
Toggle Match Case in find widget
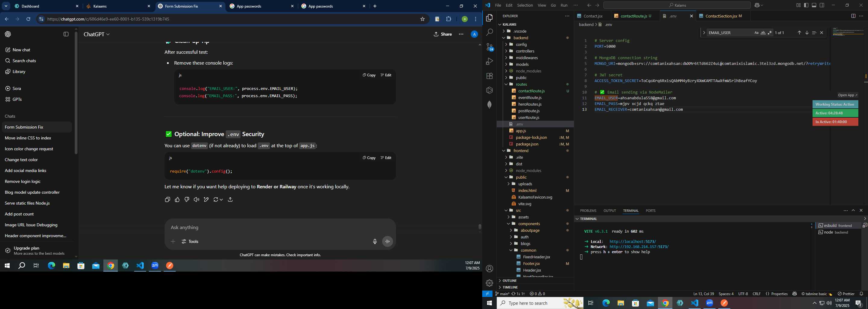pos(756,33)
